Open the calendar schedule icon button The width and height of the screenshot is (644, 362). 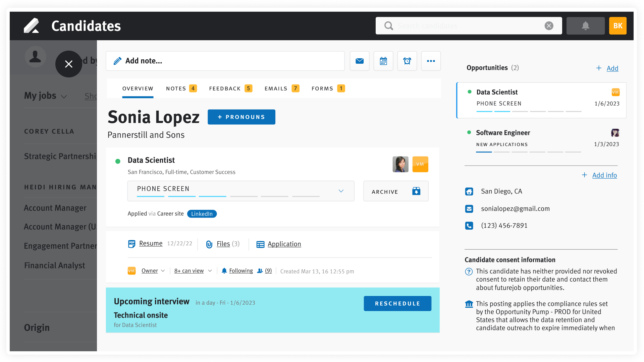pyautogui.click(x=383, y=61)
